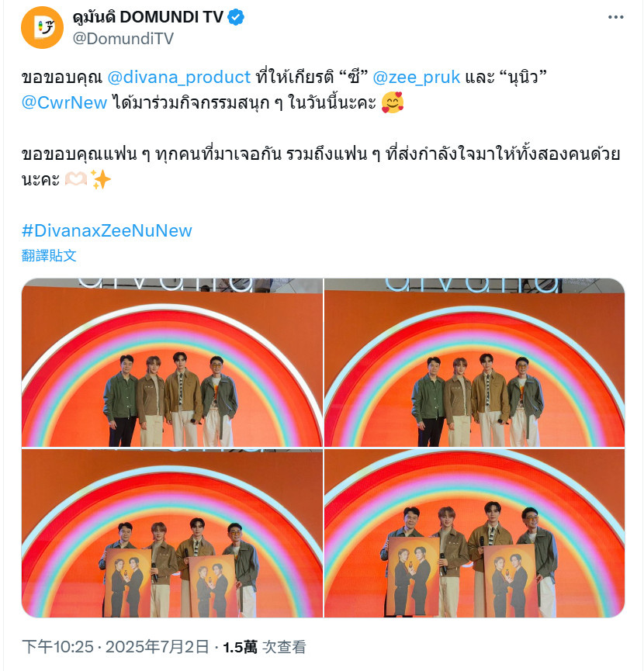Click the @DomundiTV handle text

pos(123,39)
